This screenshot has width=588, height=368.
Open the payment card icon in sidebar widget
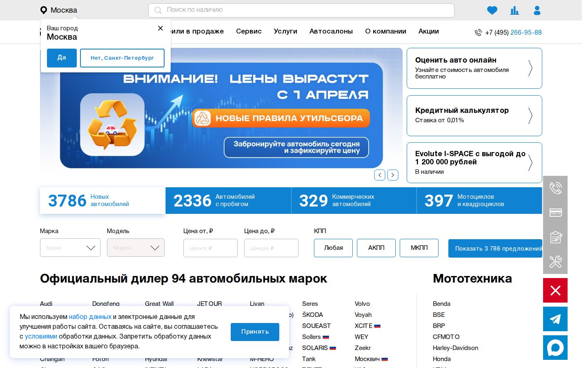555,213
